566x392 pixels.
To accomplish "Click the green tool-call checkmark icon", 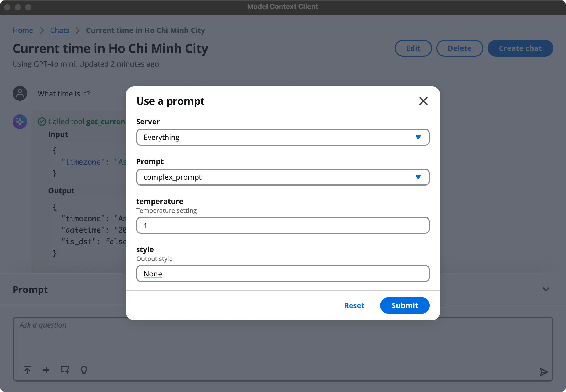I will coord(42,122).
